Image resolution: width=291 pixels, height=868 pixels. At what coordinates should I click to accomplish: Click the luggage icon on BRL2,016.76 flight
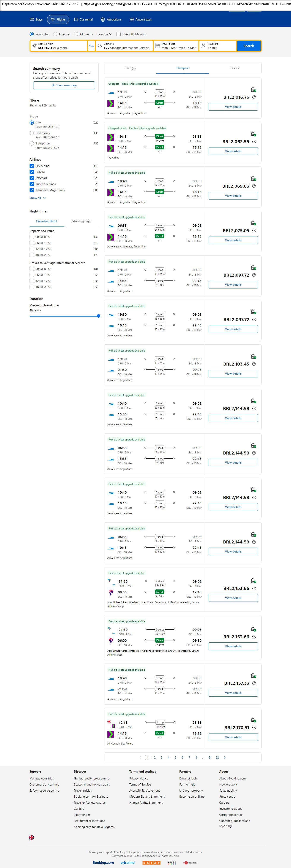coord(253,90)
